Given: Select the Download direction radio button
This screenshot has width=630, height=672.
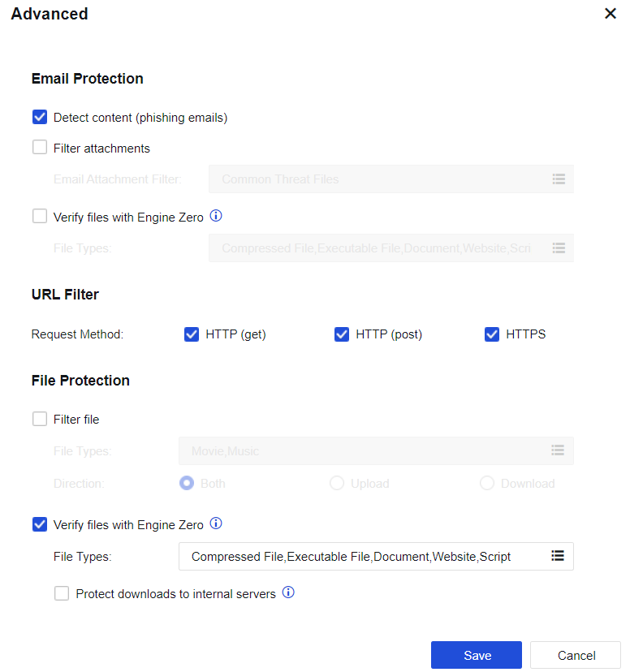Looking at the screenshot, I should click(x=487, y=483).
